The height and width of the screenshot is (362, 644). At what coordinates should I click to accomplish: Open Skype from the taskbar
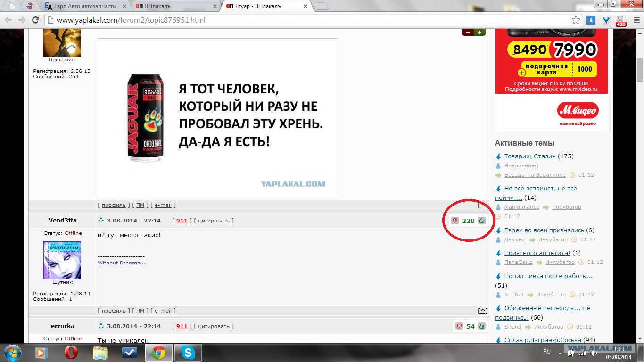point(188,353)
